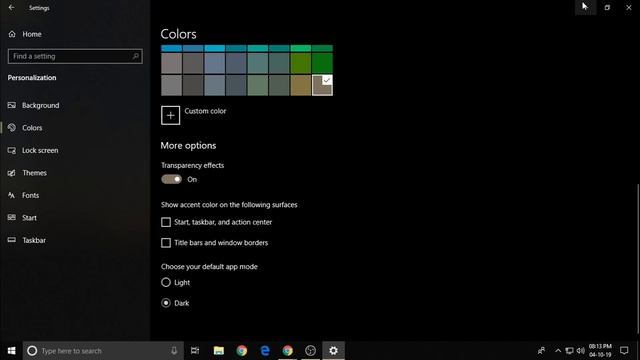This screenshot has width=640, height=360.
Task: Click the magnifier icon in settings search
Action: pos(136,56)
